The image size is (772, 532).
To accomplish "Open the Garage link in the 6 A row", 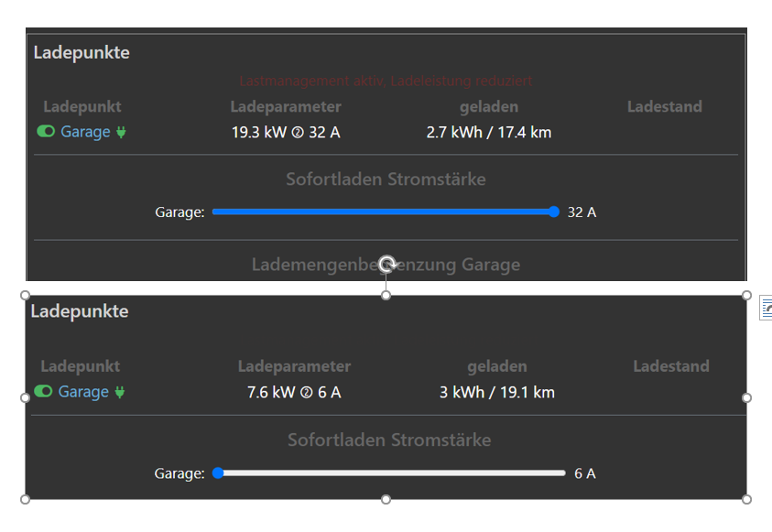I will click(x=83, y=392).
